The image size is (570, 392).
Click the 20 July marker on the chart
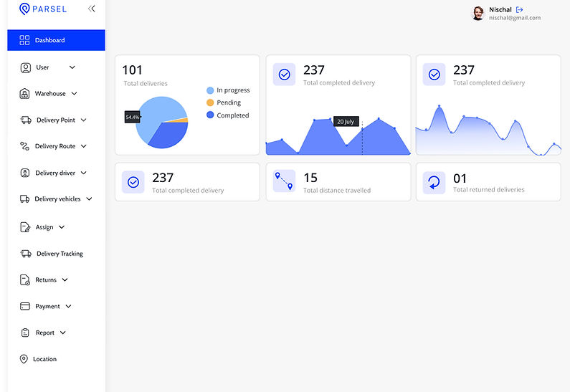pyautogui.click(x=346, y=121)
